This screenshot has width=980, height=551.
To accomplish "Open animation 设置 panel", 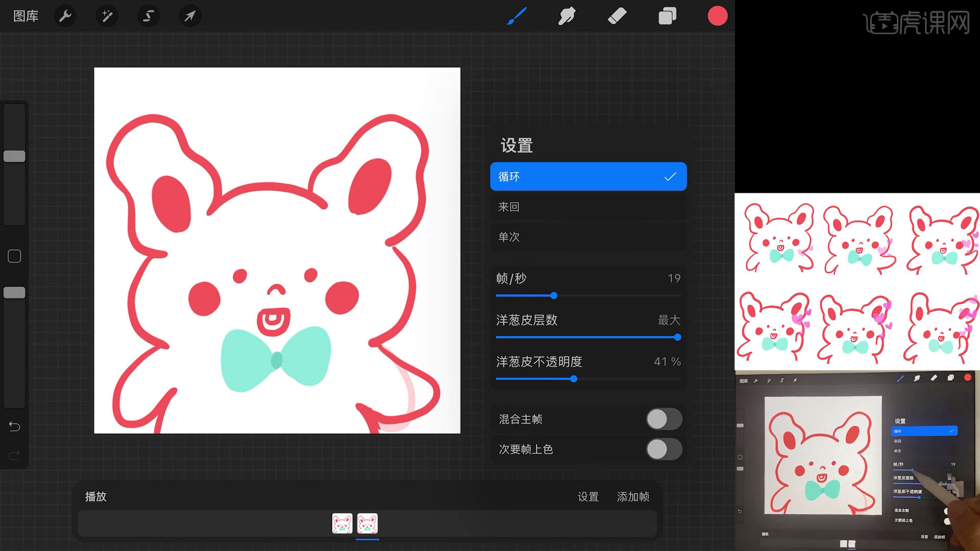I will pos(588,496).
